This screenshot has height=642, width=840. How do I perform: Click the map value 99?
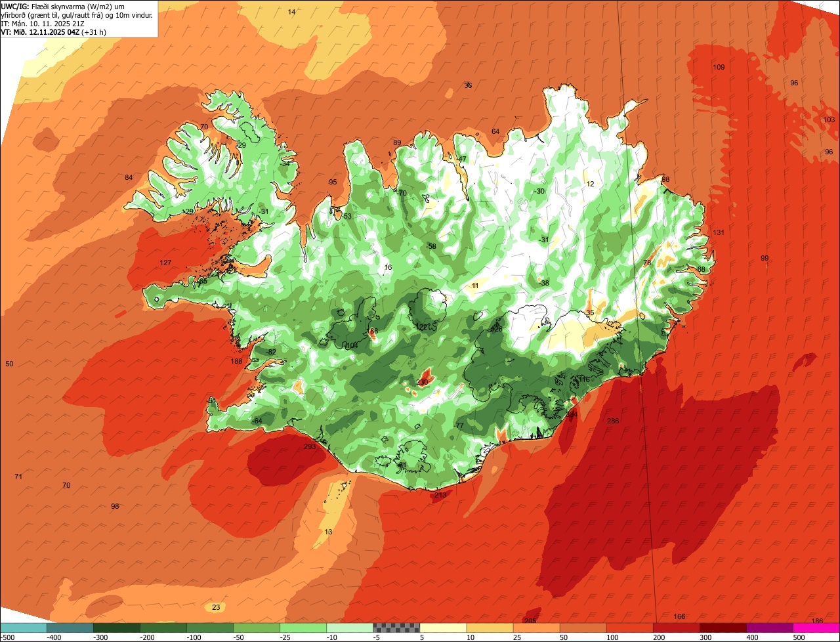765,258
